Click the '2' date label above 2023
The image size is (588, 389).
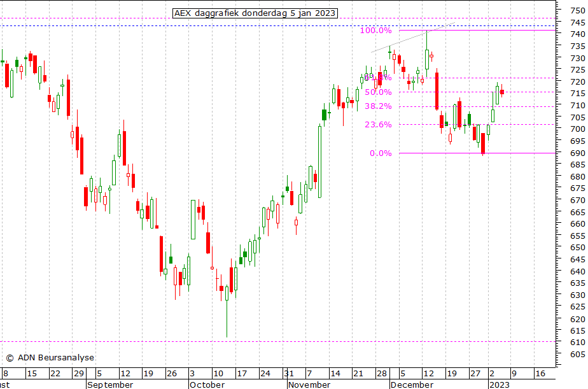tap(492, 374)
